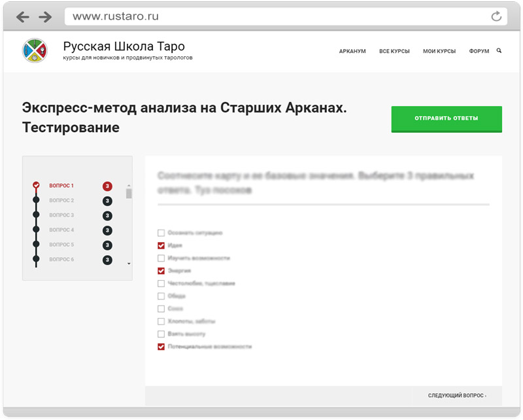Click the browser back arrow
Screen dimensions: 523x420
click(x=23, y=16)
